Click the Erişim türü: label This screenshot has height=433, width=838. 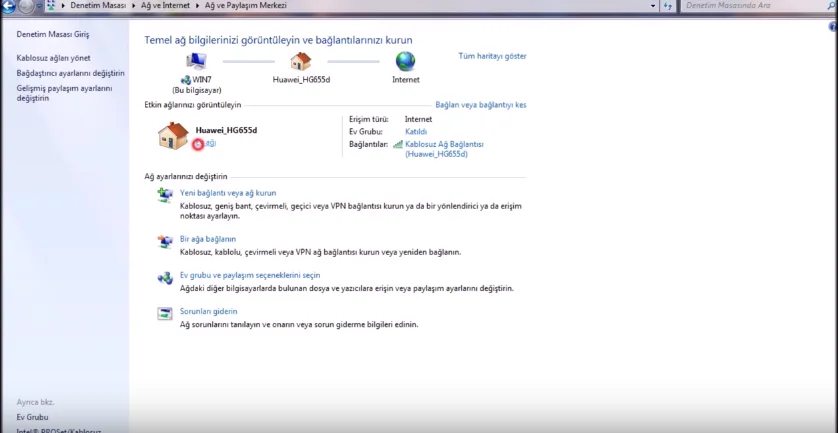click(x=369, y=119)
